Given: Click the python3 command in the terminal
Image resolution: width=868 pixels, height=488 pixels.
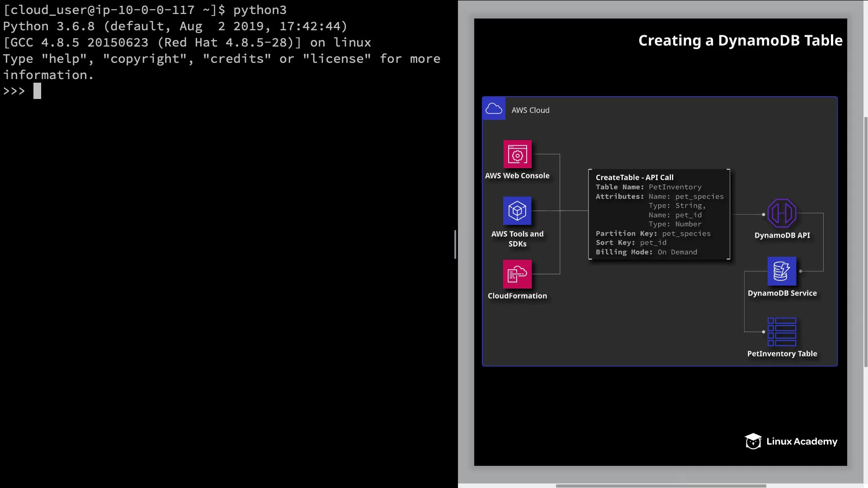Looking at the screenshot, I should (259, 10).
